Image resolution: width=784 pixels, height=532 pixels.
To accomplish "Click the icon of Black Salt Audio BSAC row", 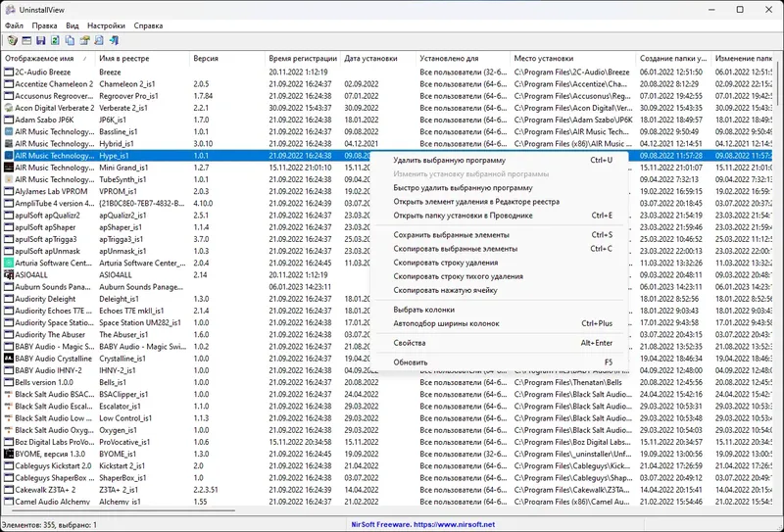I will click(9, 395).
